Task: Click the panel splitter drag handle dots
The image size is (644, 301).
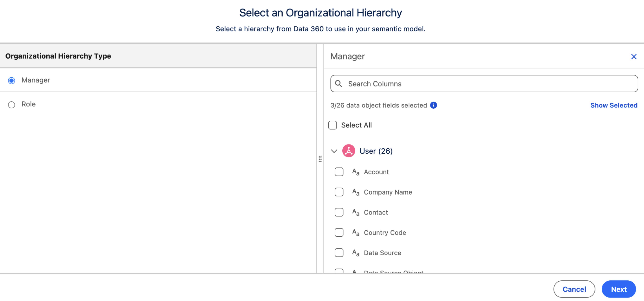Action: point(320,159)
